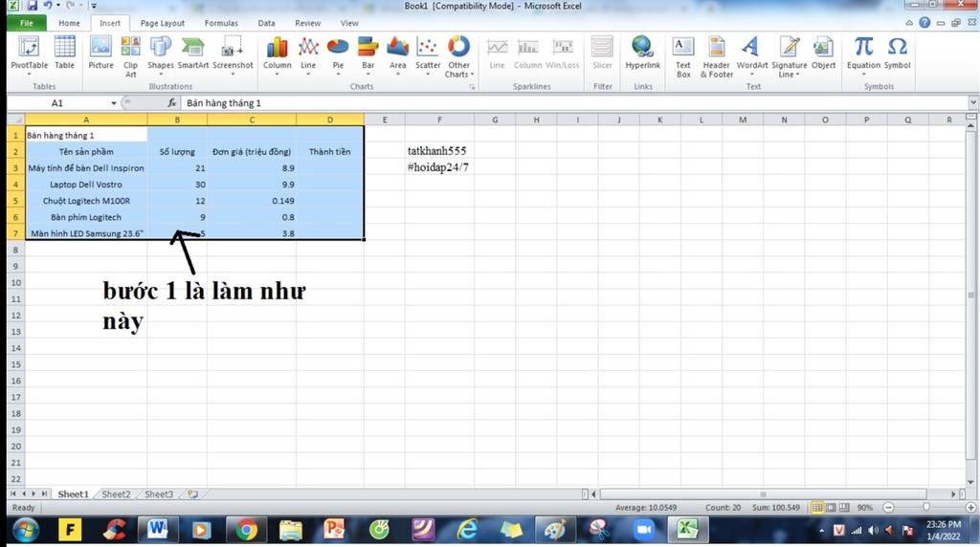Open the File tab
Viewport: 980px width, 547px height.
point(26,23)
